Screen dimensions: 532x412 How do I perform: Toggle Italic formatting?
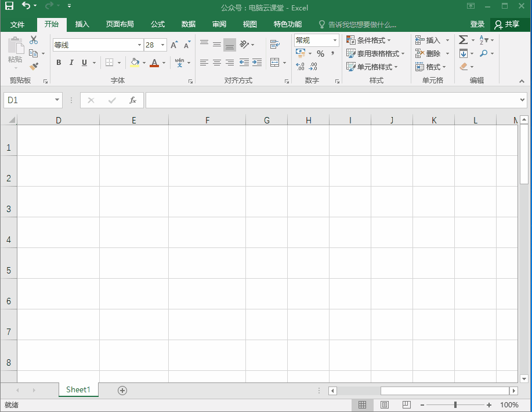point(71,63)
